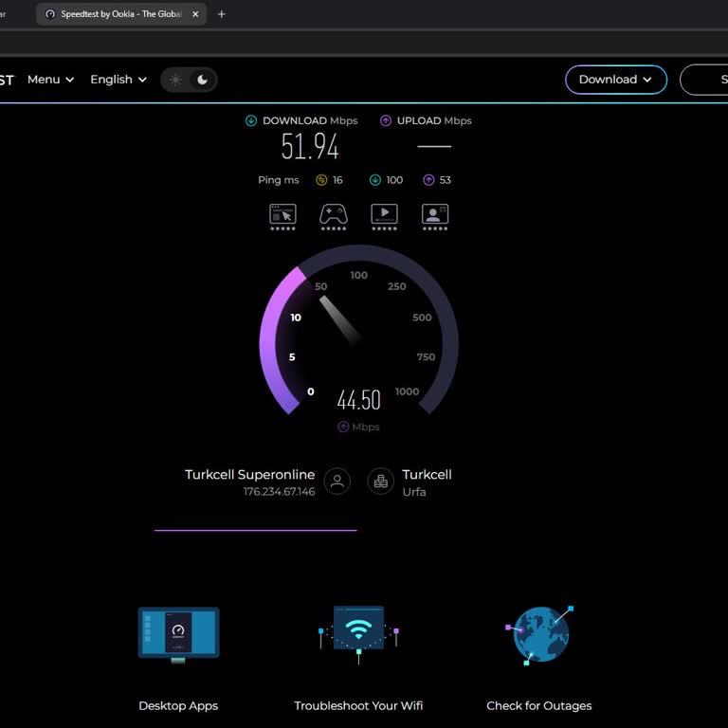Click the server icon next to Turkcell Urfa
This screenshot has width=728, height=728.
[381, 481]
